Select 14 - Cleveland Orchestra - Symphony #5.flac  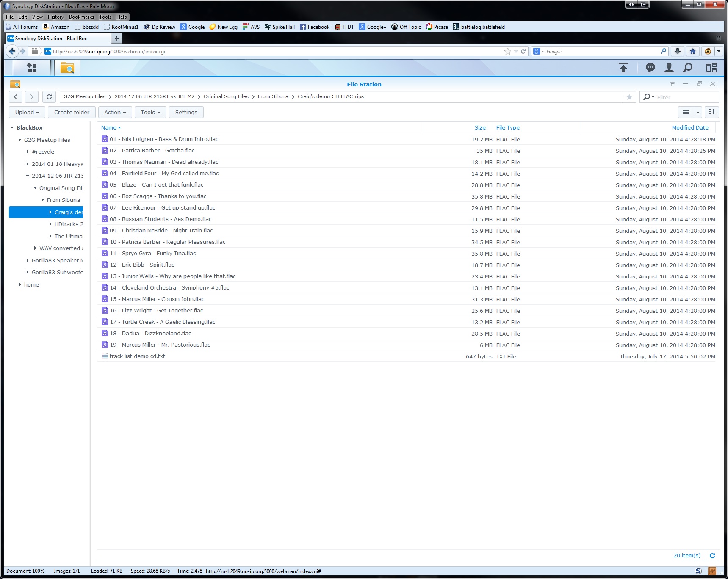click(x=406, y=287)
